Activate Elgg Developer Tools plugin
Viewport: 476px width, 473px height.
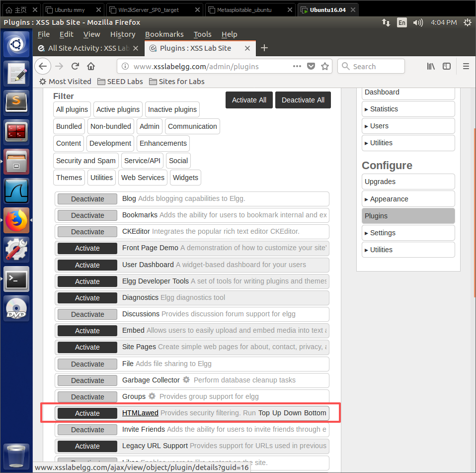(x=87, y=282)
